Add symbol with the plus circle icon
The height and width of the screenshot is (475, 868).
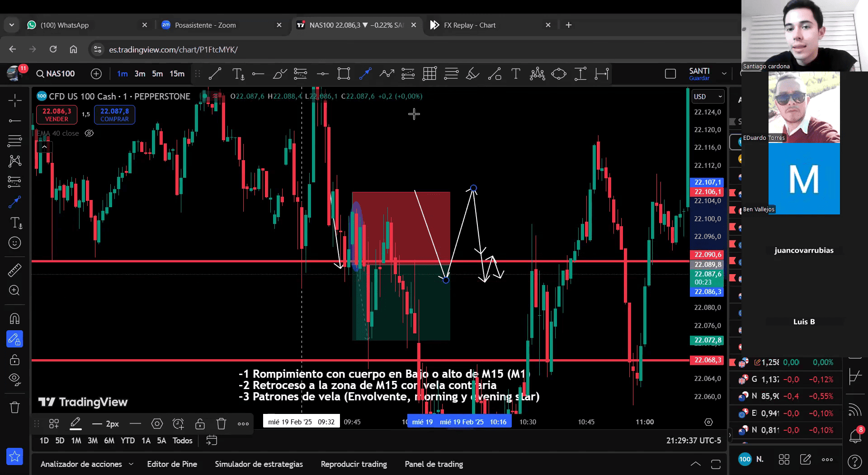coord(96,74)
